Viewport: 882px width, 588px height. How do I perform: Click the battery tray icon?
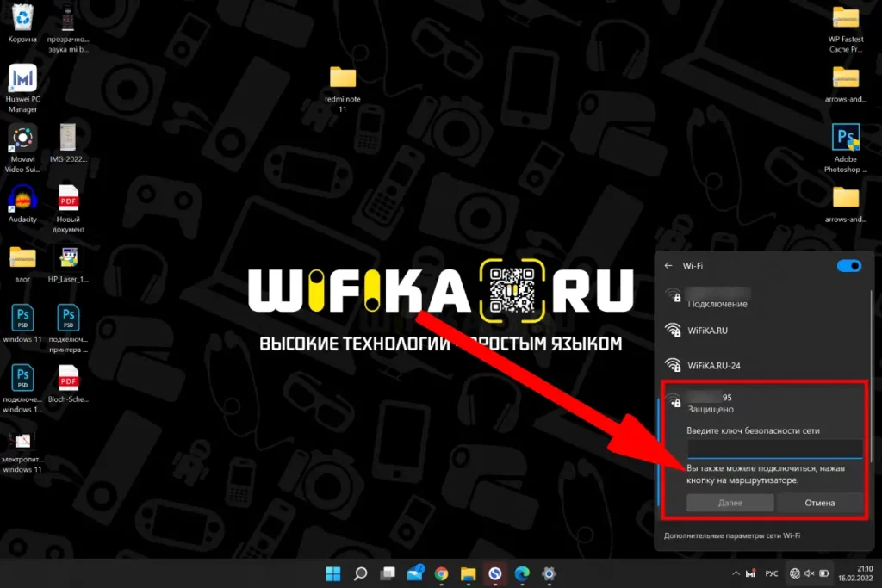pos(824,573)
